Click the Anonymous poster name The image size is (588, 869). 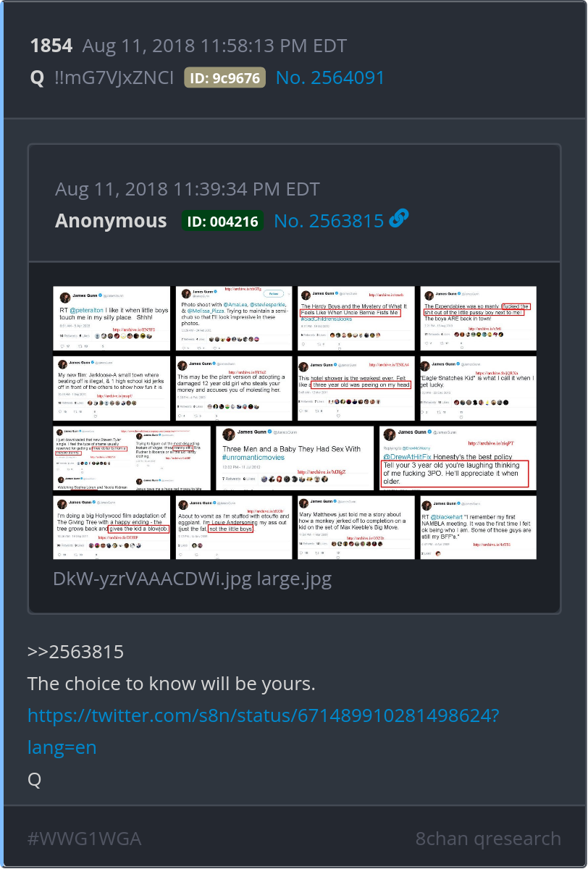coord(111,221)
